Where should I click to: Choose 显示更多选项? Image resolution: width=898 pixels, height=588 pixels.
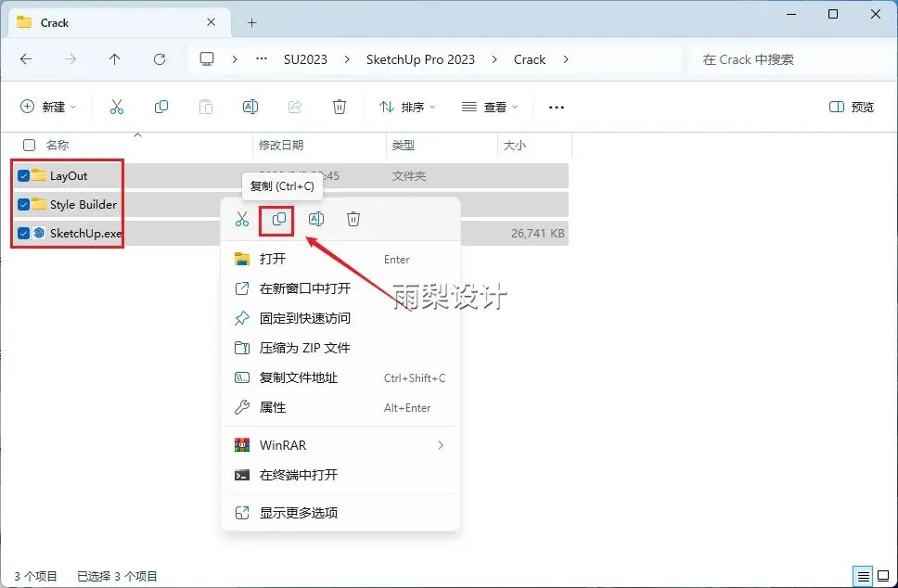click(x=340, y=513)
